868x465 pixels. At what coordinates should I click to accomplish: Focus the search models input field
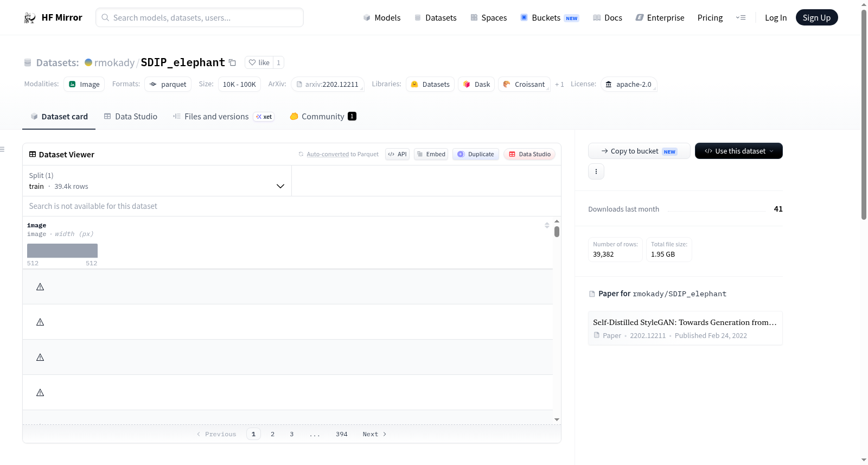200,17
